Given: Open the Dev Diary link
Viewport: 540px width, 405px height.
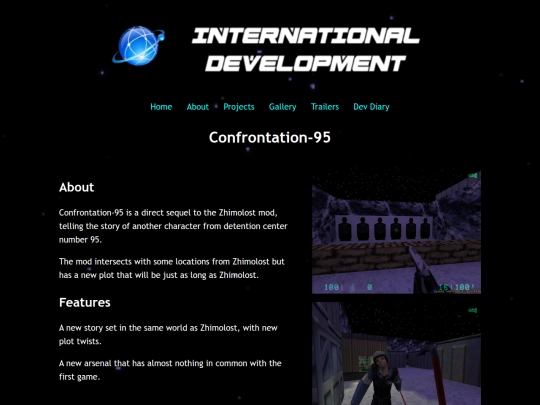Looking at the screenshot, I should pos(371,107).
